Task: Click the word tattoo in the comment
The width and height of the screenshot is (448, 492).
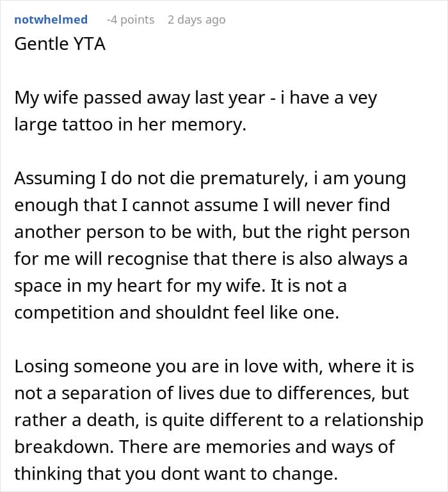Action: coord(88,124)
